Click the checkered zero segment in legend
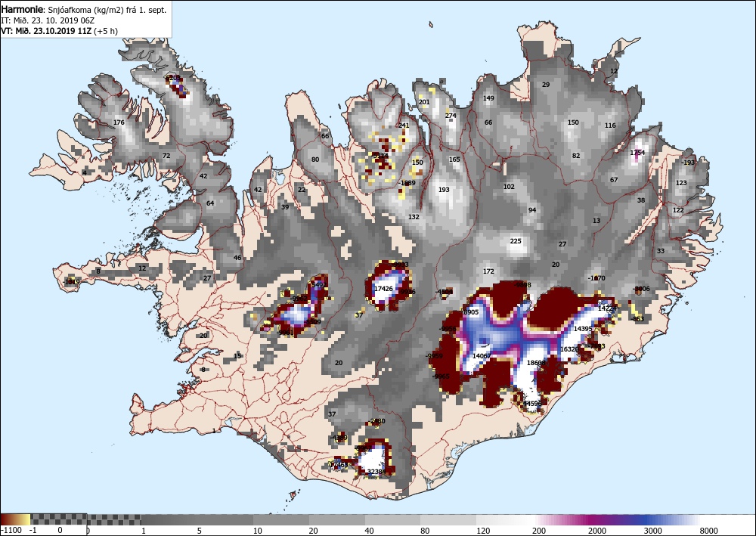Image resolution: width=756 pixels, height=536 pixels. [x=59, y=519]
